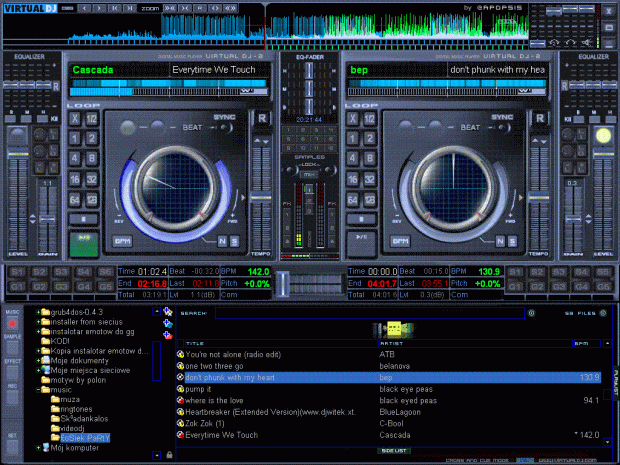This screenshot has height=465, width=620.
Task: Click the BPM button on the right deck
Action: pos(400,241)
